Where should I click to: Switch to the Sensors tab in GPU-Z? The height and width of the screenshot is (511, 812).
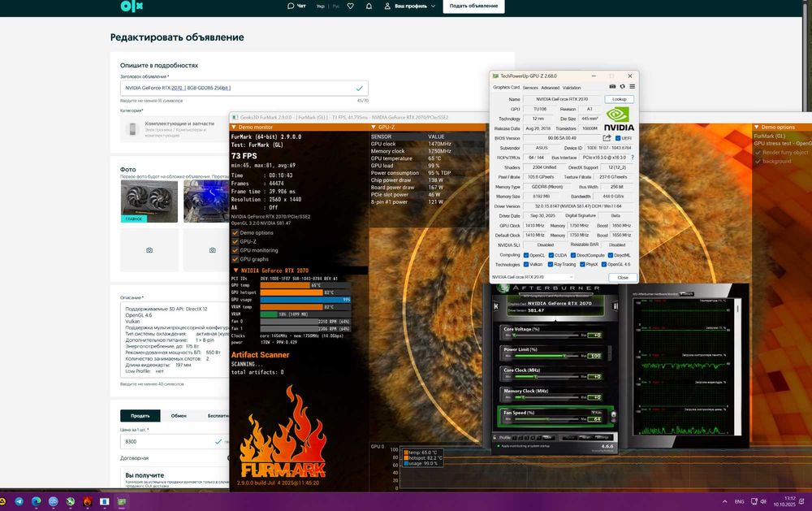(530, 87)
